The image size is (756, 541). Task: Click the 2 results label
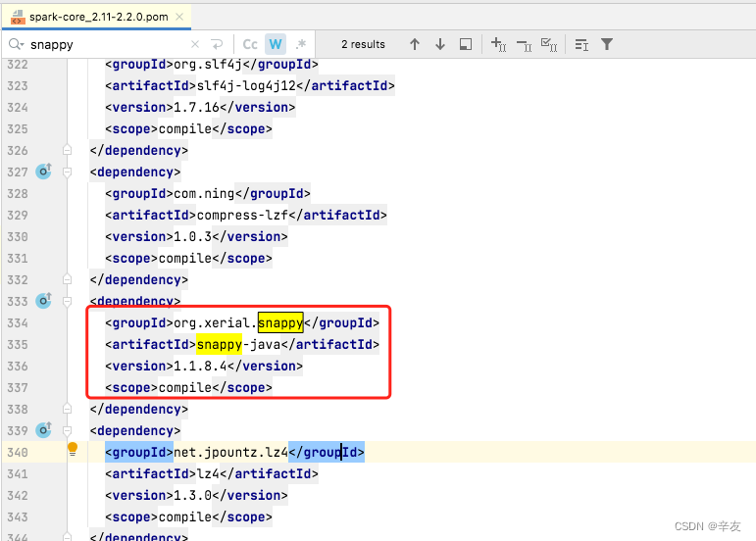[363, 44]
